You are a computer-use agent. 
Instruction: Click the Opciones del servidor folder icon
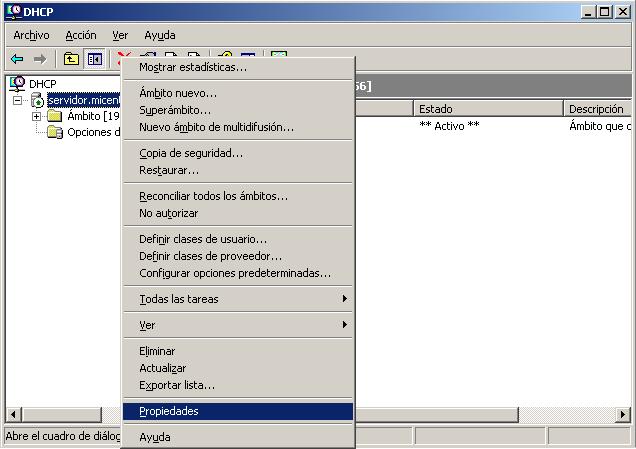point(55,132)
